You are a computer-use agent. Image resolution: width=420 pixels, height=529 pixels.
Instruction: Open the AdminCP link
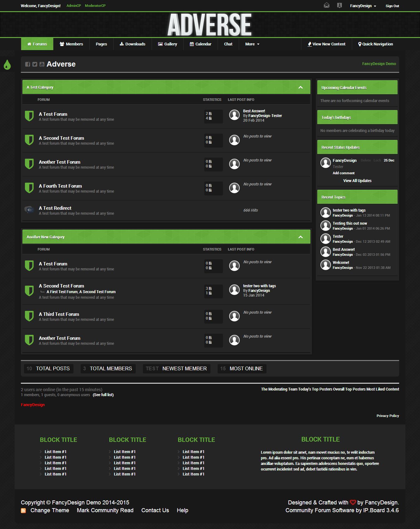(73, 6)
